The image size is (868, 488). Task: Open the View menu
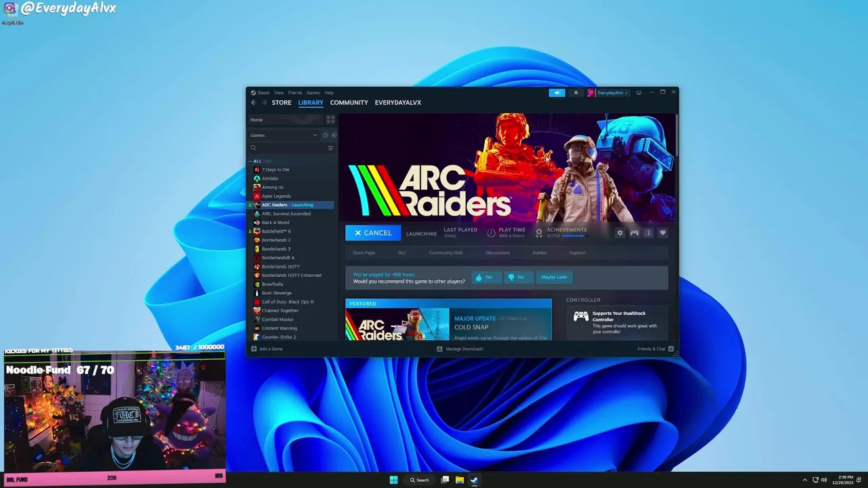click(x=279, y=93)
